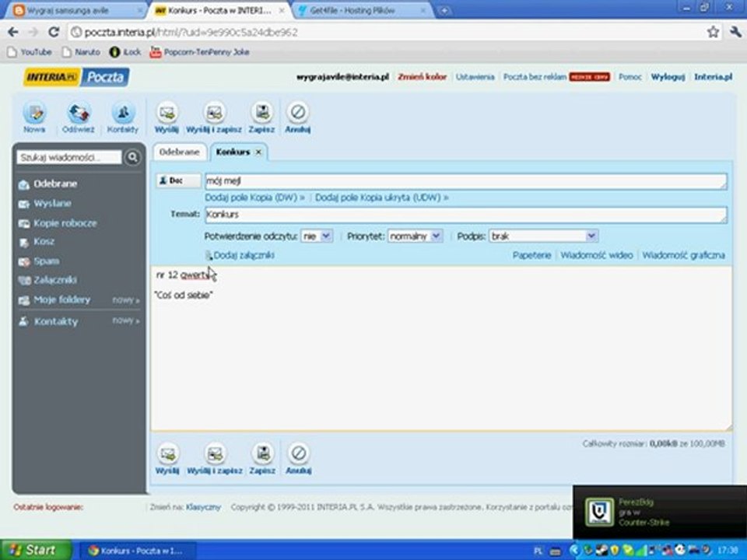Open the Naruto bookmark

[81, 52]
